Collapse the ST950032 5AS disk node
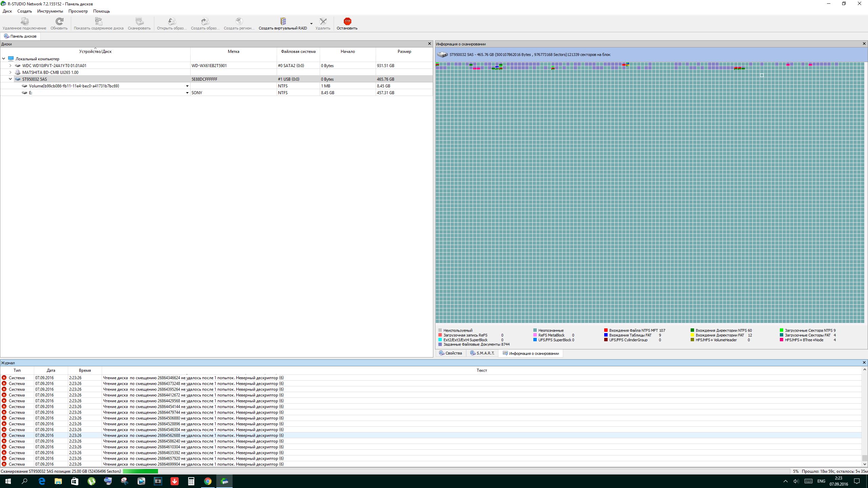The height and width of the screenshot is (488, 868). coord(10,79)
